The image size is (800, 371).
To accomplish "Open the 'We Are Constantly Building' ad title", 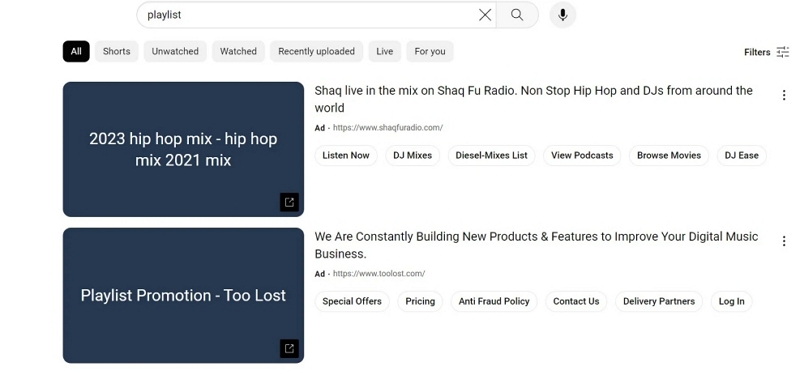I will [536, 245].
